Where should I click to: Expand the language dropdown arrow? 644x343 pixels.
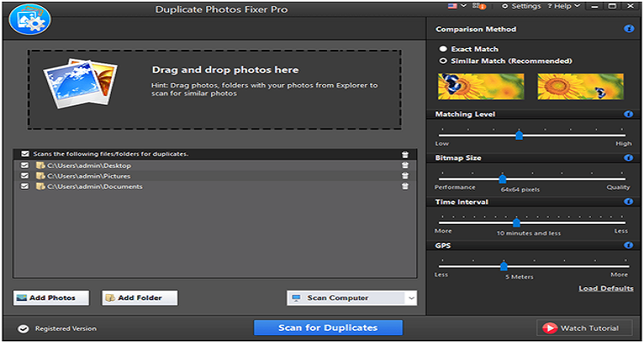[464, 6]
